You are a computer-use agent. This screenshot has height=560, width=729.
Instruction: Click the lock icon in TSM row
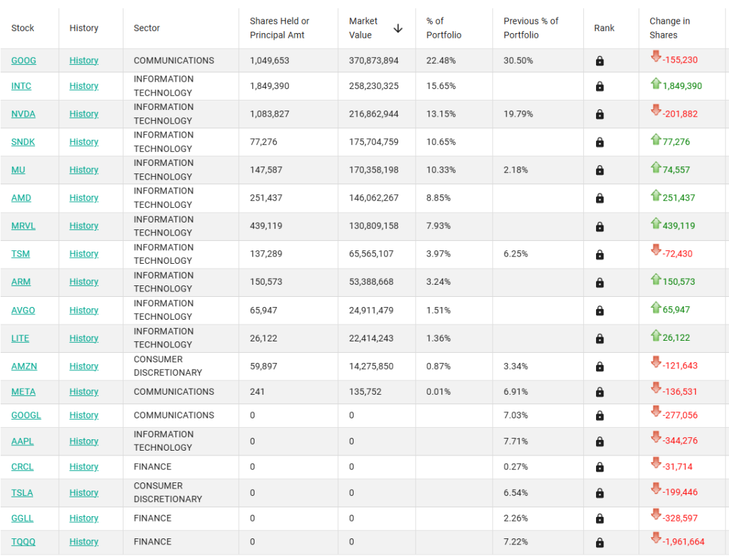point(600,254)
